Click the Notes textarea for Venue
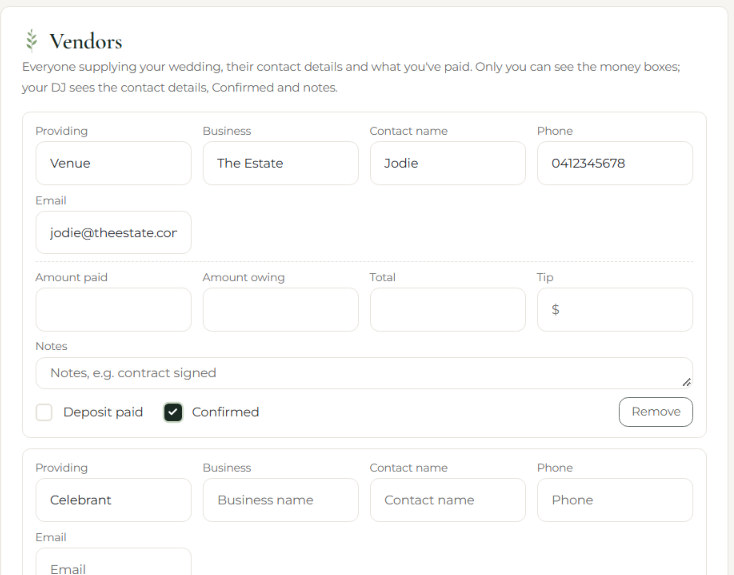734x575 pixels. (364, 373)
